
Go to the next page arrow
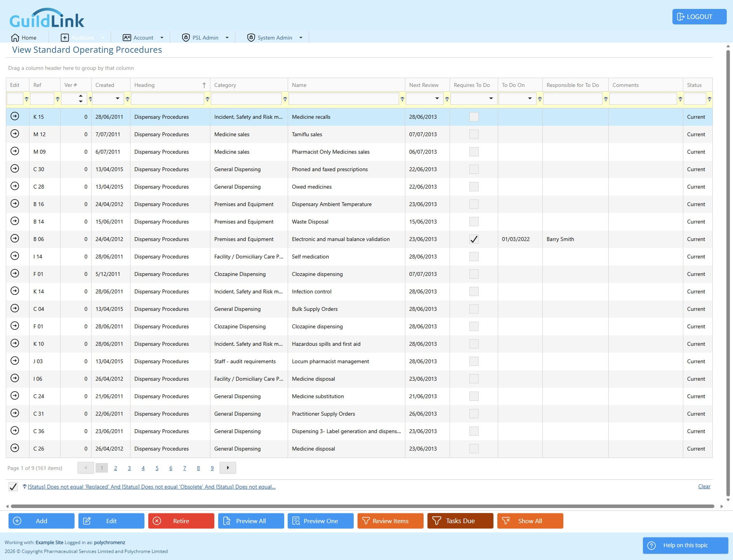tap(228, 468)
